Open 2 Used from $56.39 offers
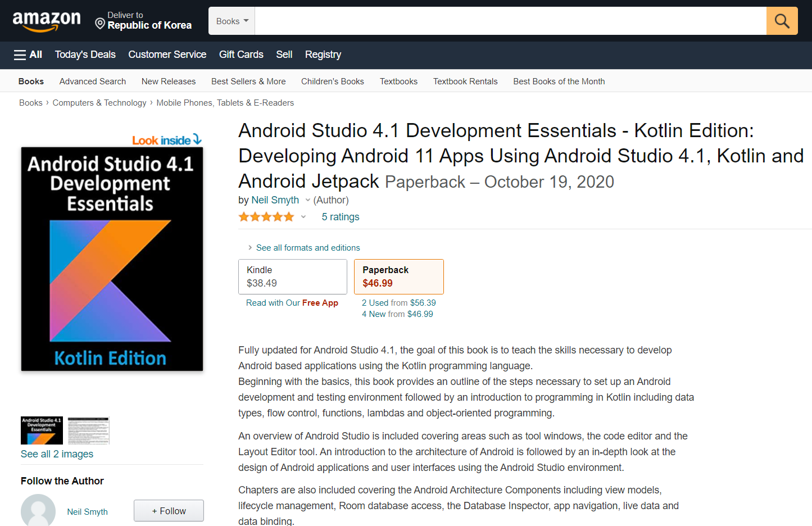812x526 pixels. click(399, 303)
